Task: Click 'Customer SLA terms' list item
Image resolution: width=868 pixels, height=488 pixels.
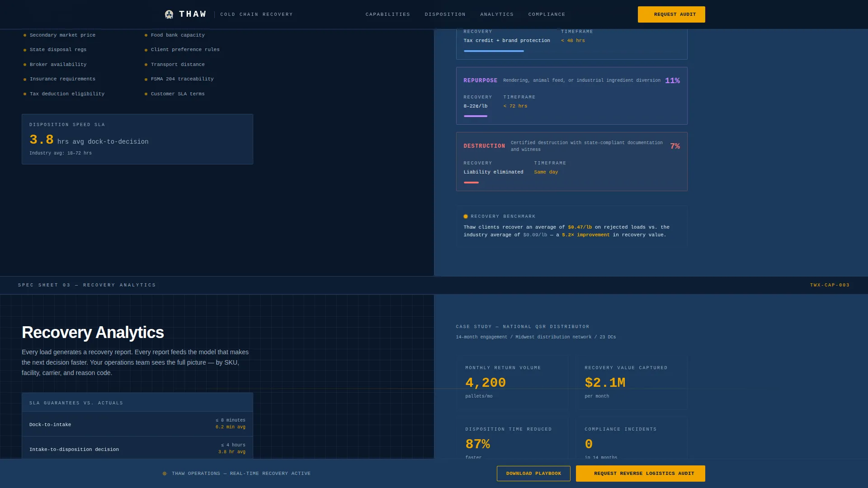Action: tap(178, 94)
